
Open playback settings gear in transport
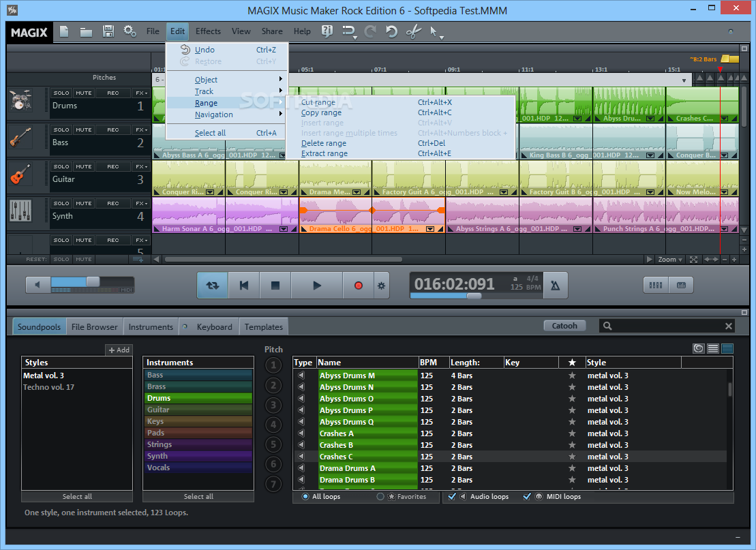pyautogui.click(x=381, y=286)
